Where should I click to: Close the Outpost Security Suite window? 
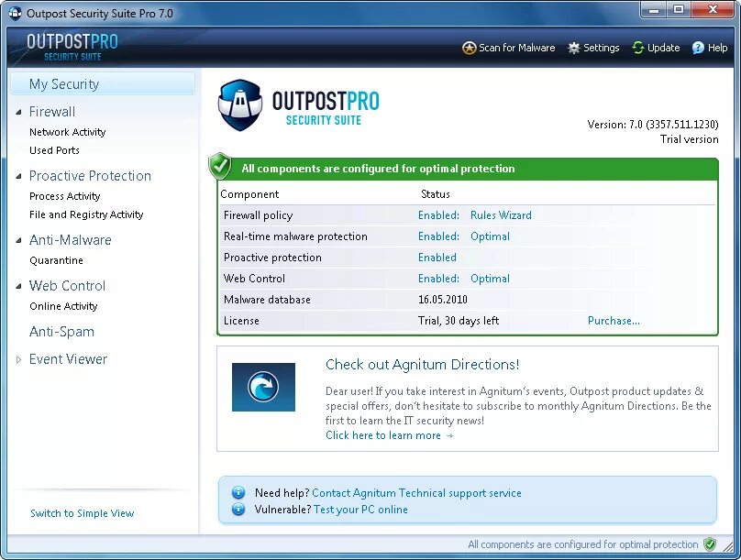tap(713, 10)
